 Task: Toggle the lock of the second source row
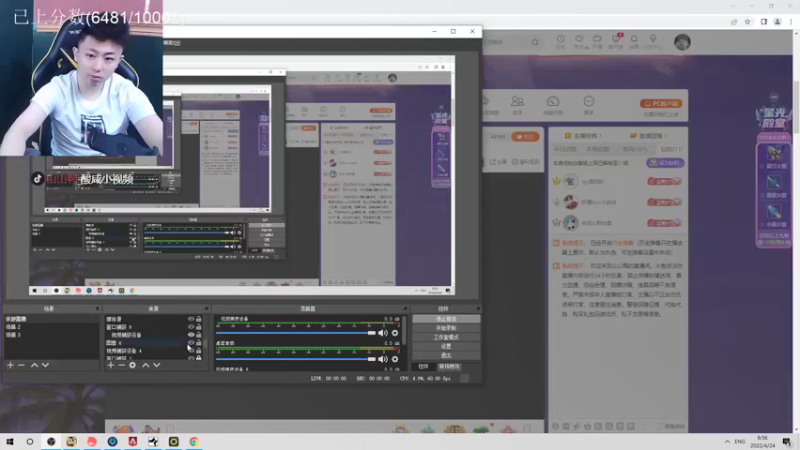[199, 327]
